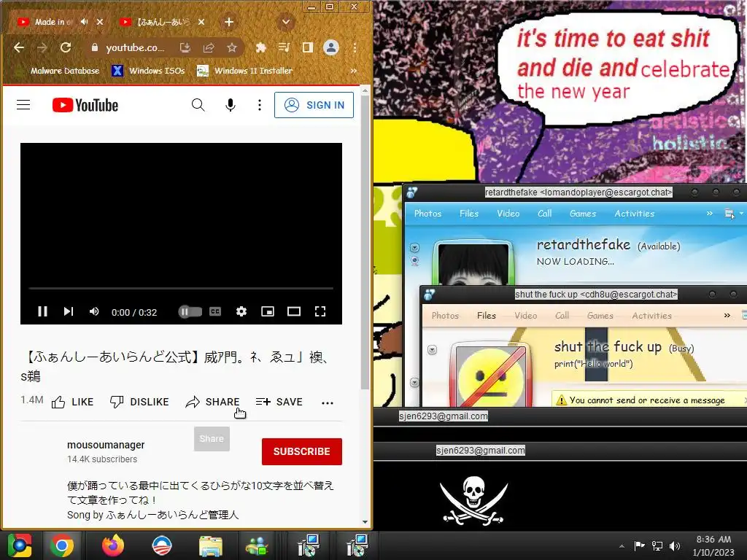Subscribe to mousoumanager channel

point(301,451)
